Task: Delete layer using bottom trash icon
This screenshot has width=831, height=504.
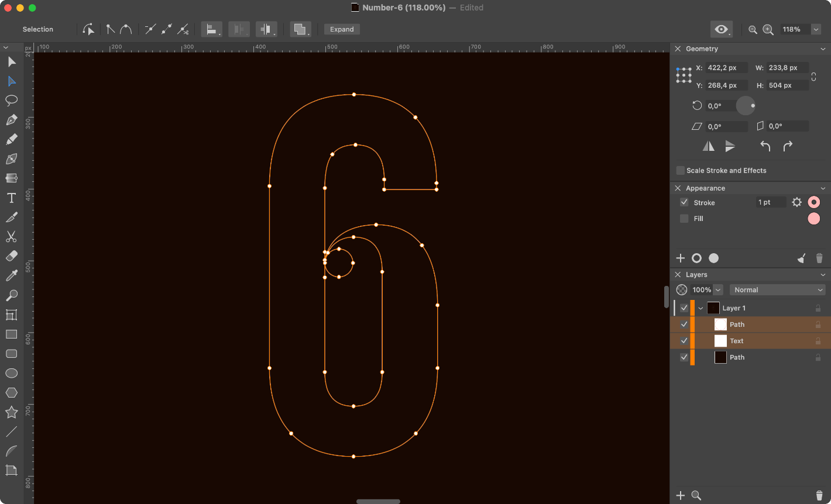Action: [x=819, y=495]
